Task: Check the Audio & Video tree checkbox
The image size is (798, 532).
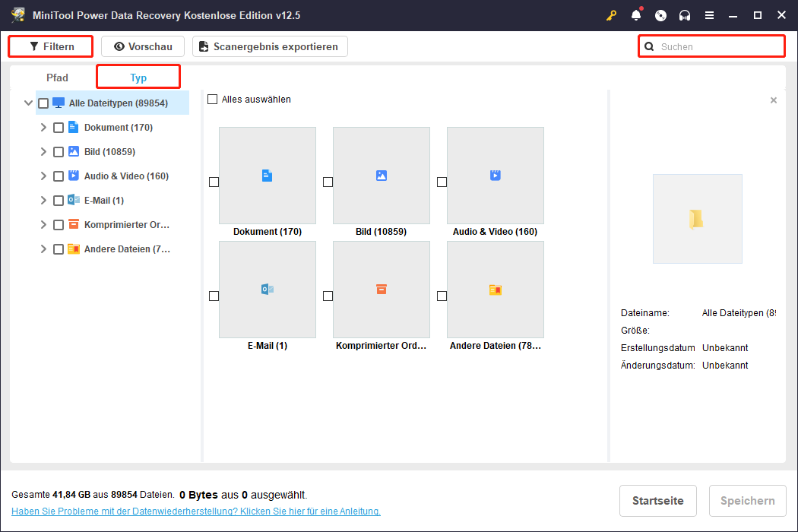Action: pos(59,176)
